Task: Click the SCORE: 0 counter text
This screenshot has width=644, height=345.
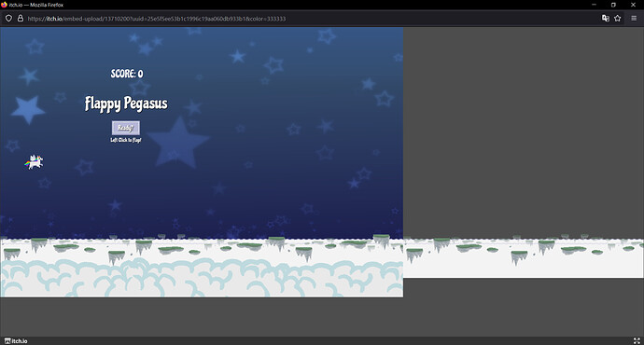Action: (x=127, y=74)
